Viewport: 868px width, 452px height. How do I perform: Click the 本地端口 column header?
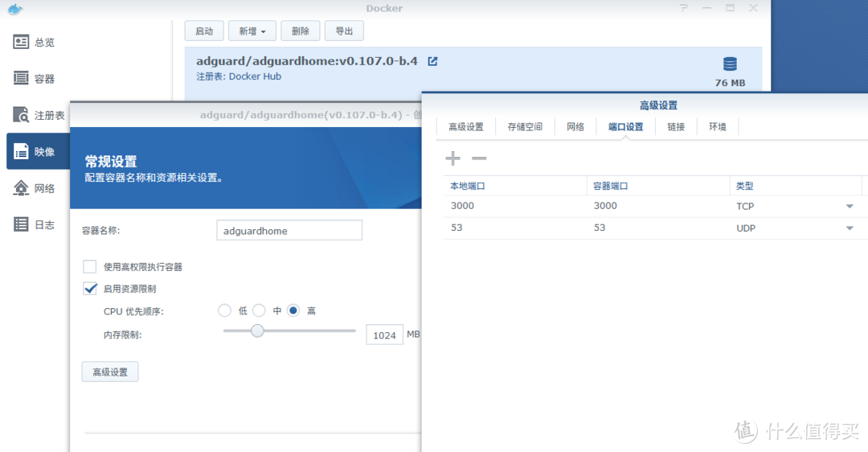pyautogui.click(x=515, y=186)
